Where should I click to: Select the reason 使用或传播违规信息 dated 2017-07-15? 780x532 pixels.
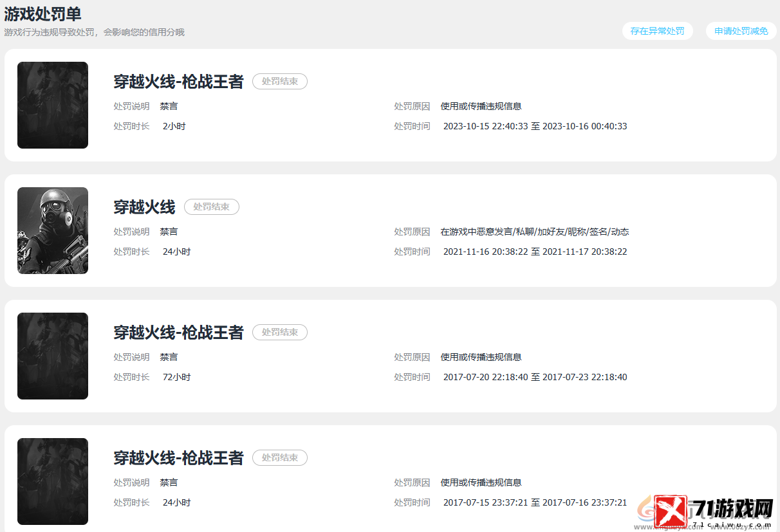[x=481, y=483]
